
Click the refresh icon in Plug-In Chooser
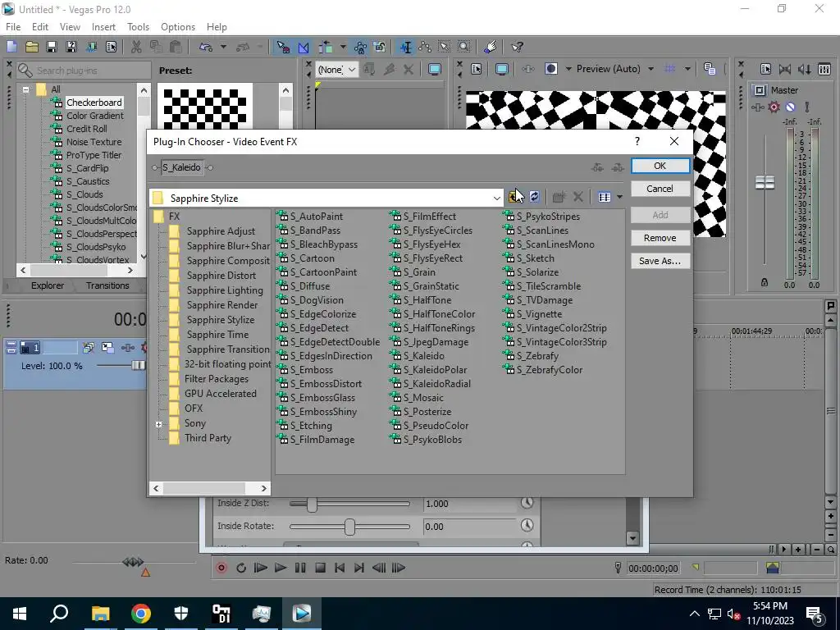(534, 197)
